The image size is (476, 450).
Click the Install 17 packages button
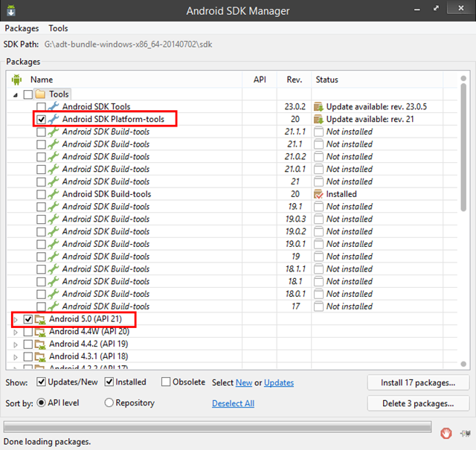(x=418, y=382)
